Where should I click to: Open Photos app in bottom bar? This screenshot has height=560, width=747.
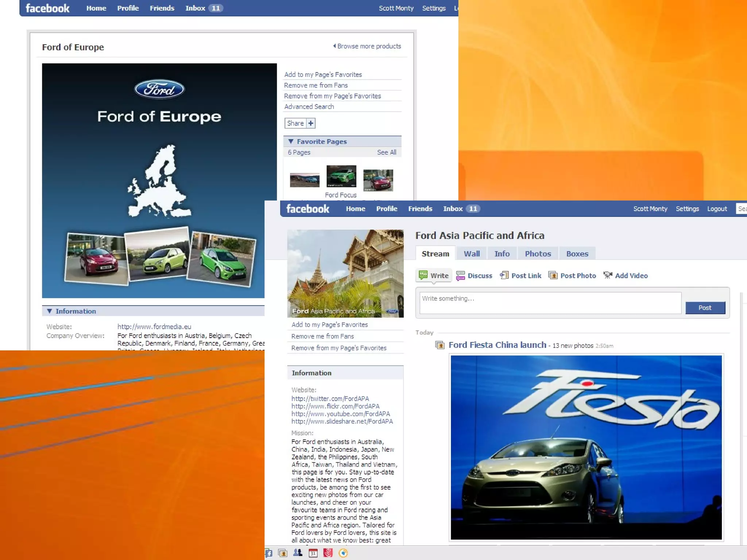(x=282, y=553)
